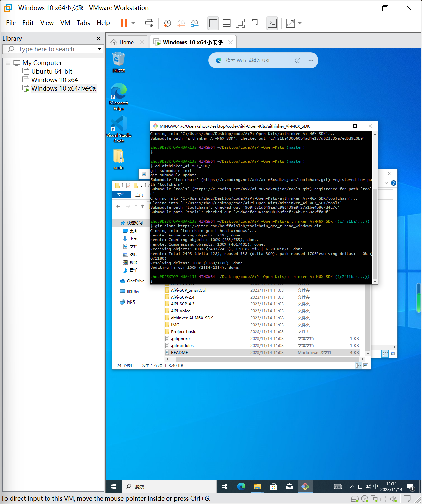Switch to Unity mode icon
The height and width of the screenshot is (504, 422).
tap(254, 23)
